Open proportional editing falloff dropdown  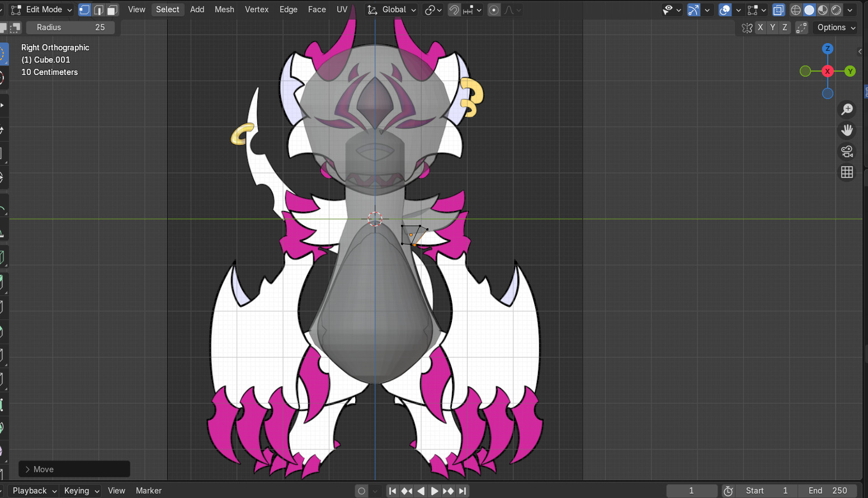[513, 10]
